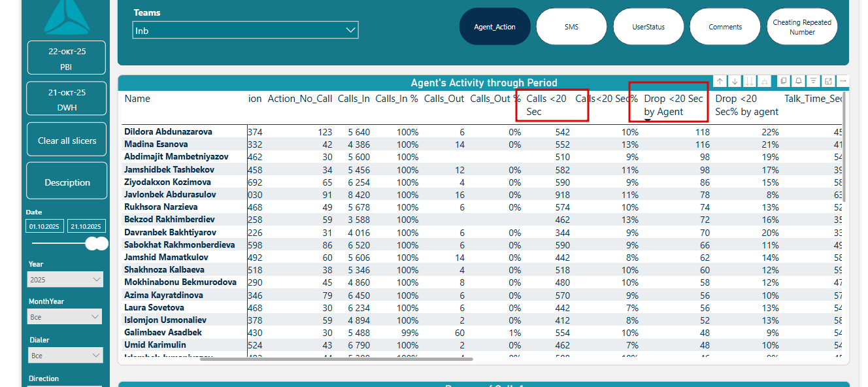This screenshot has width=868, height=387.
Task: Select Sabokhat Rakhmonberdieva row name
Action: tap(179, 244)
